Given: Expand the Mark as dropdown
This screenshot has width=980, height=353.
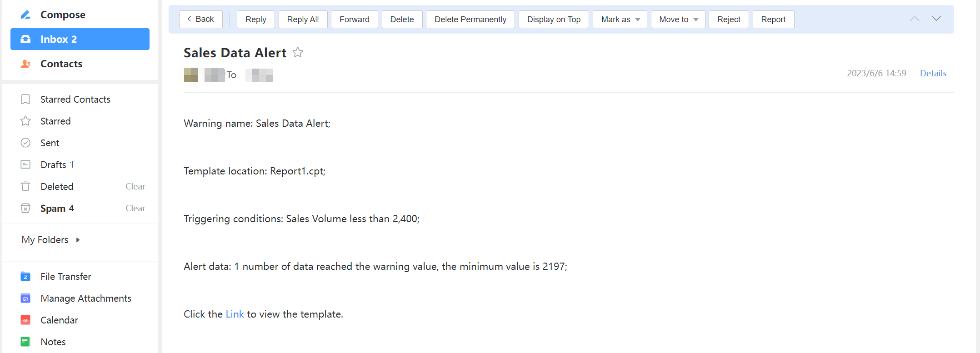Looking at the screenshot, I should [620, 20].
